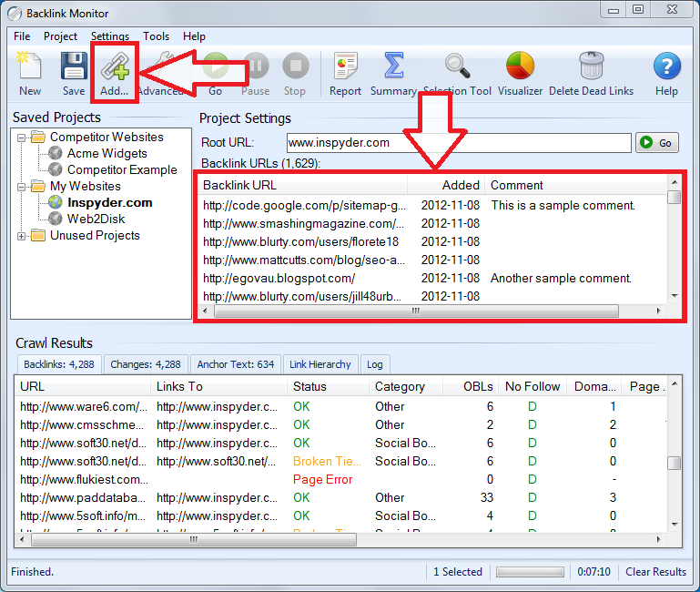
Task: Select the mattcutts.com backlink row
Action: click(432, 260)
